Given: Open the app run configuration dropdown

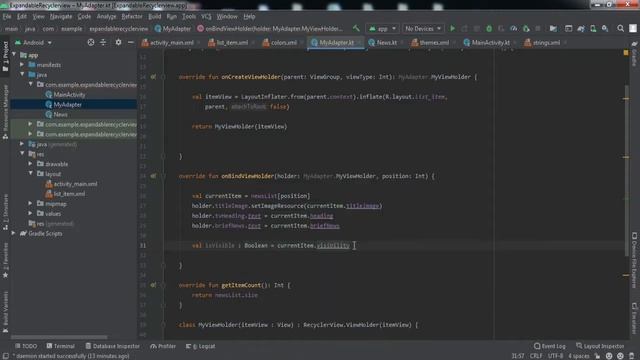Looking at the screenshot, I should (382, 29).
